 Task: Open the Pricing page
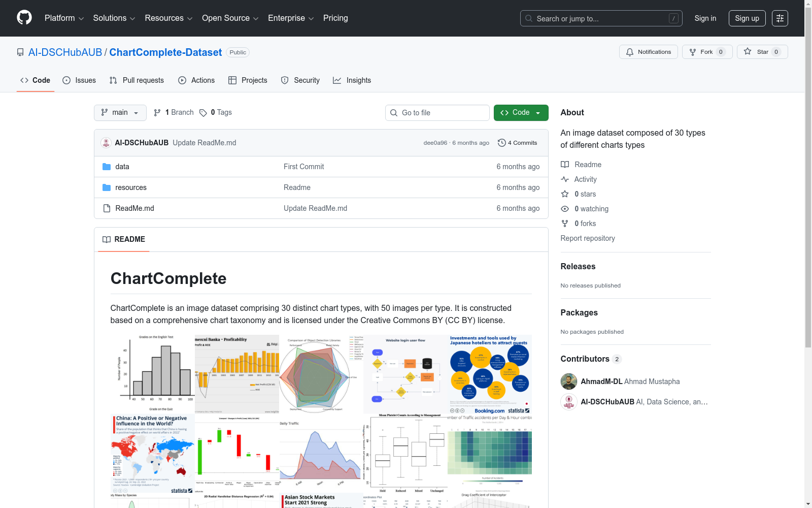tap(335, 18)
